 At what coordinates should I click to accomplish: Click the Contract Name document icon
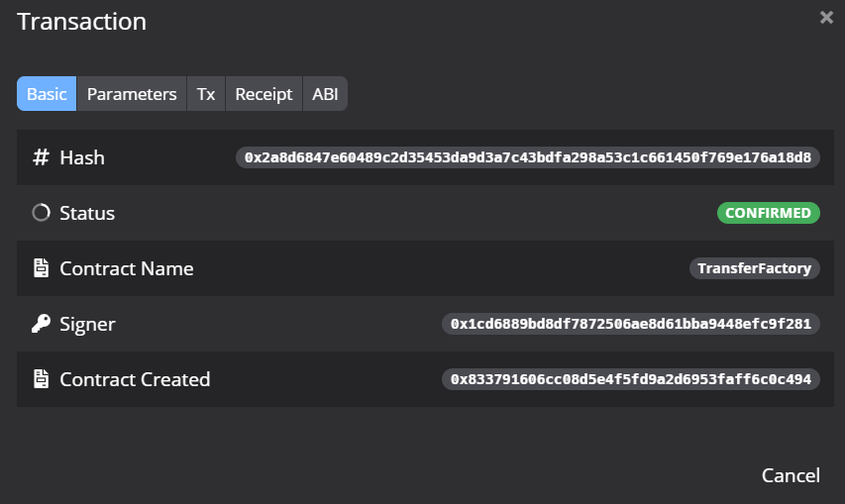click(41, 268)
